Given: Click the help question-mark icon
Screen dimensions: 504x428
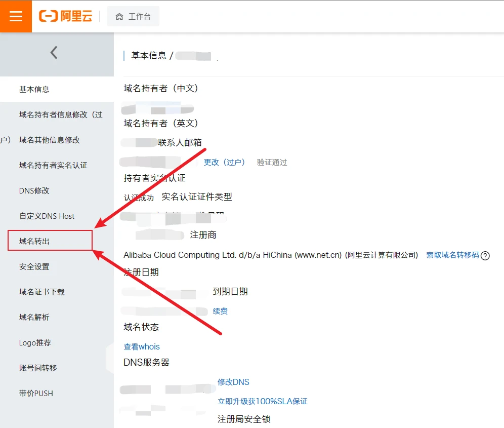Looking at the screenshot, I should pyautogui.click(x=485, y=256).
